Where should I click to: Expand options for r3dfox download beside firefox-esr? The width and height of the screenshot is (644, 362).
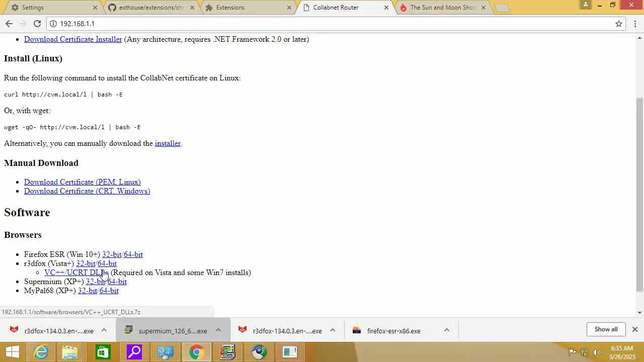pos(333,330)
